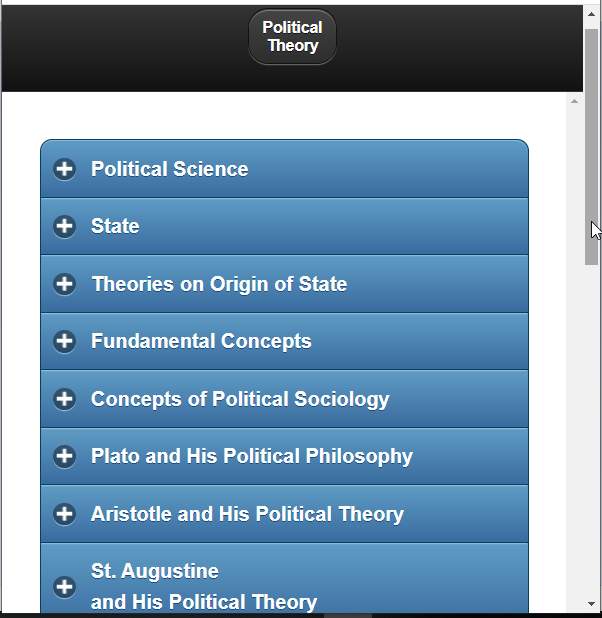Viewport: 602px width, 618px height.
Task: Expand St. Augustine and His Political Theory
Action: click(x=204, y=586)
